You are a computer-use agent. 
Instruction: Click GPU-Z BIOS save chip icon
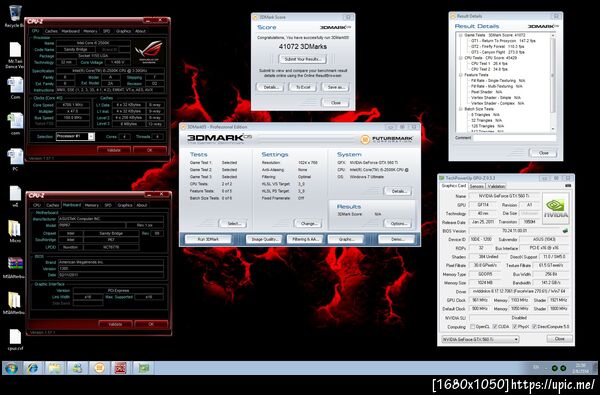565,231
